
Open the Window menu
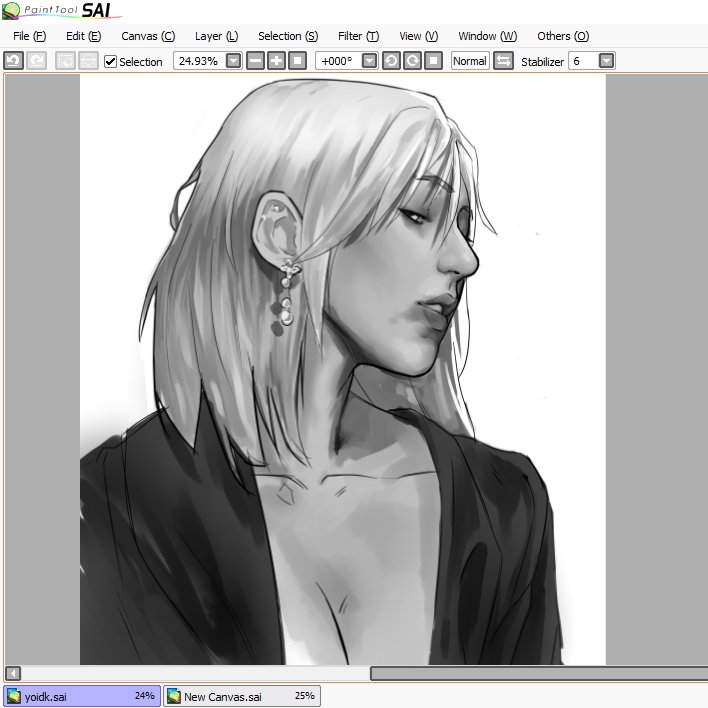pyautogui.click(x=488, y=36)
